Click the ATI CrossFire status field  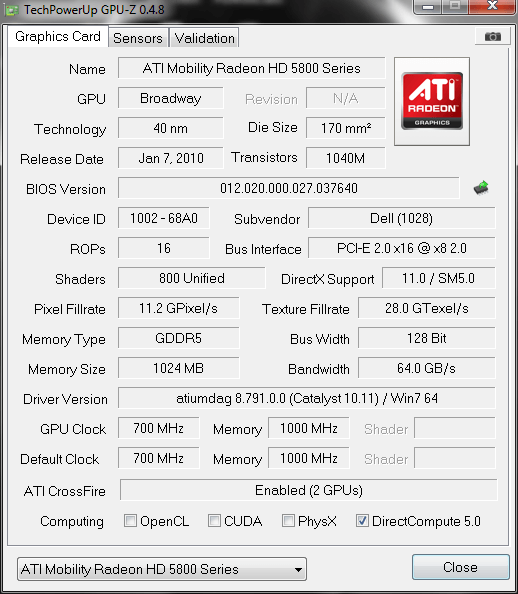(x=308, y=490)
